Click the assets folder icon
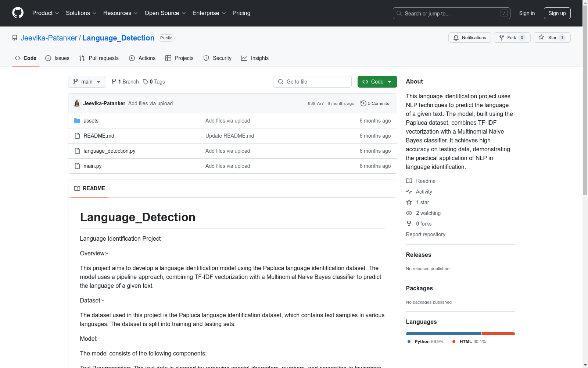The image size is (588, 368). (77, 121)
